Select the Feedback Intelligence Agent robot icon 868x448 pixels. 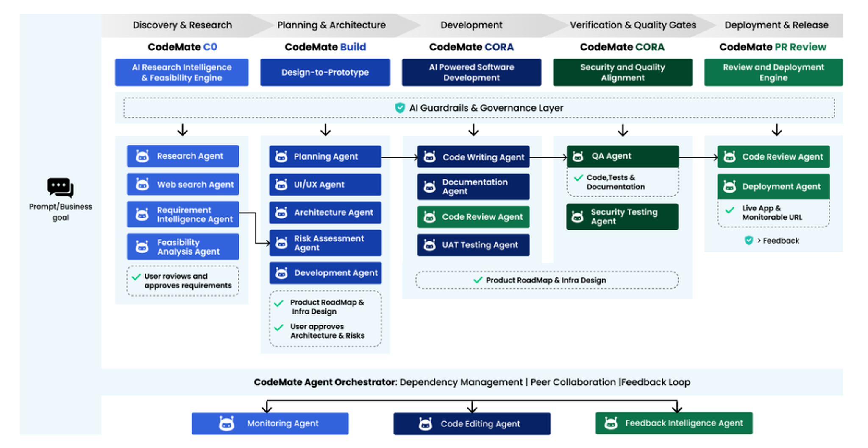click(x=611, y=423)
